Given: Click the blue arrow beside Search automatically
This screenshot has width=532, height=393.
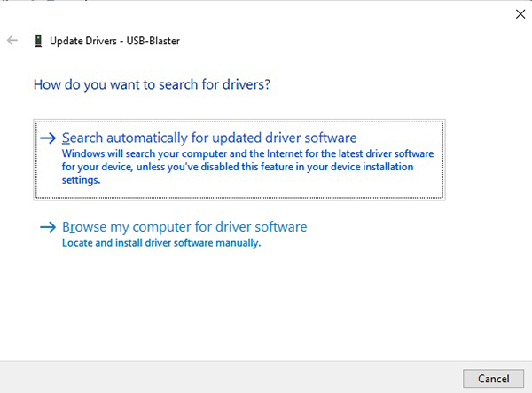Looking at the screenshot, I should (48, 138).
